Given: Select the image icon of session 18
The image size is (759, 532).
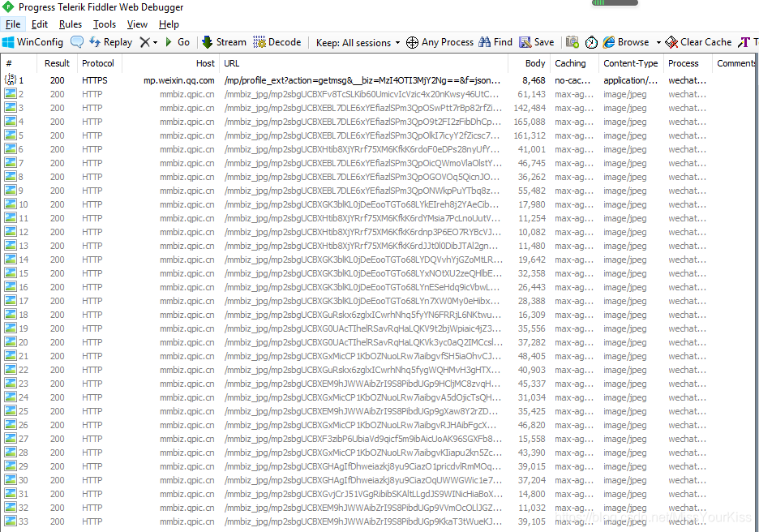Looking at the screenshot, I should 11,314.
